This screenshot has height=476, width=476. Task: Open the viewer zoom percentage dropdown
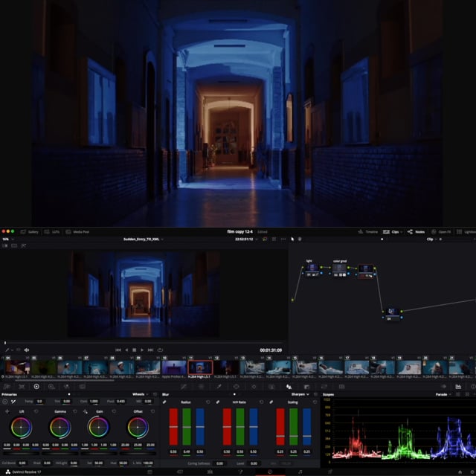pyautogui.click(x=8, y=239)
